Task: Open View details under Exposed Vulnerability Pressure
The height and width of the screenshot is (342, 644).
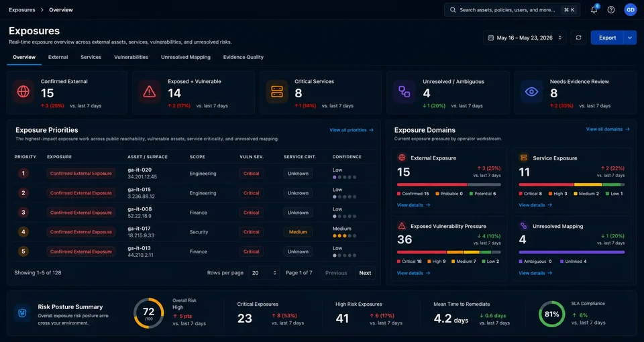Action: tap(414, 273)
